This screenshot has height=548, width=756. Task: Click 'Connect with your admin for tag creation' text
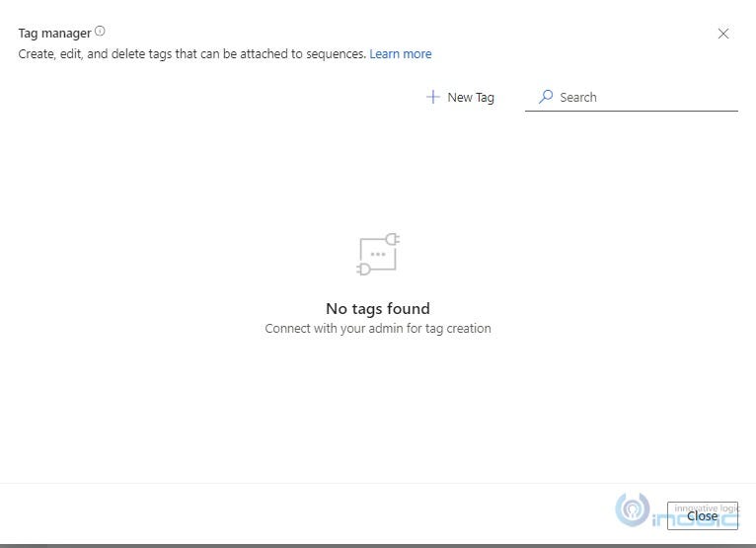click(x=378, y=329)
